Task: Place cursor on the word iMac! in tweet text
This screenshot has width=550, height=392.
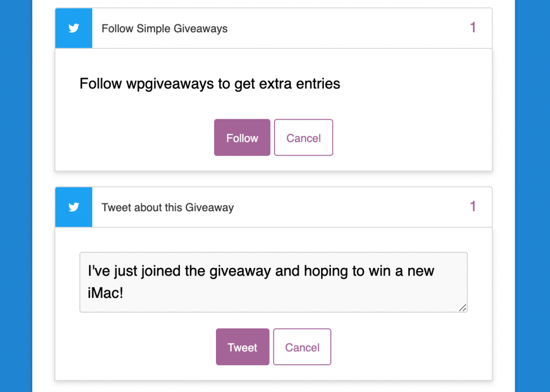Action: click(105, 293)
